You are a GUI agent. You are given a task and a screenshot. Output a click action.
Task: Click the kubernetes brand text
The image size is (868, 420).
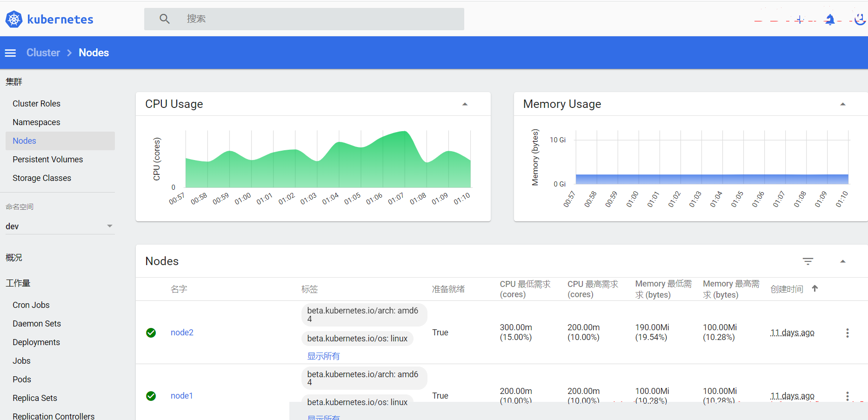tap(60, 20)
